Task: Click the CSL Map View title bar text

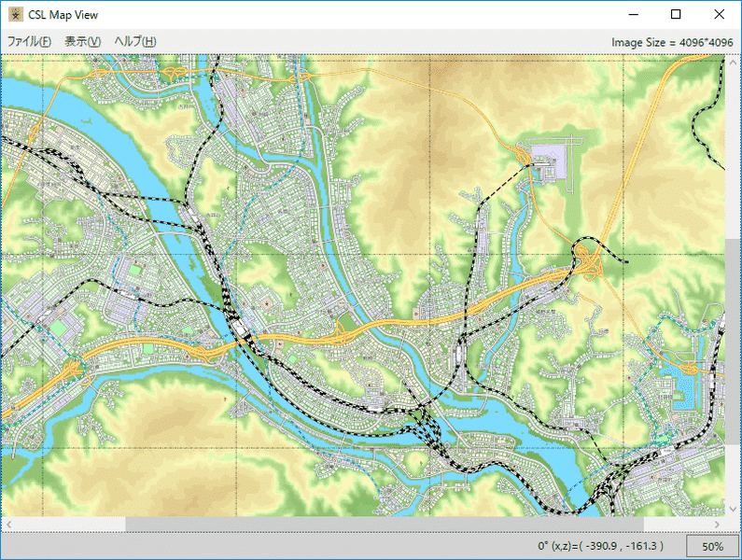Action: tap(63, 15)
